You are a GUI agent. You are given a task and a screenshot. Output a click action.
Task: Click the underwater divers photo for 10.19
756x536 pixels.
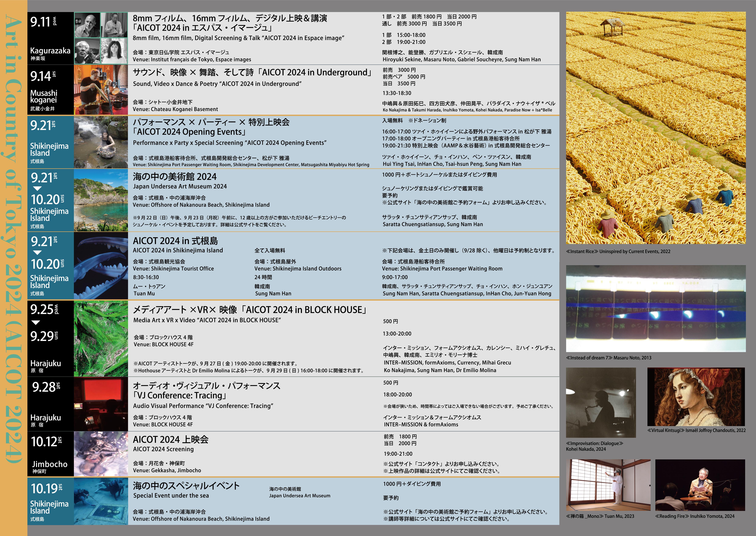click(101, 501)
